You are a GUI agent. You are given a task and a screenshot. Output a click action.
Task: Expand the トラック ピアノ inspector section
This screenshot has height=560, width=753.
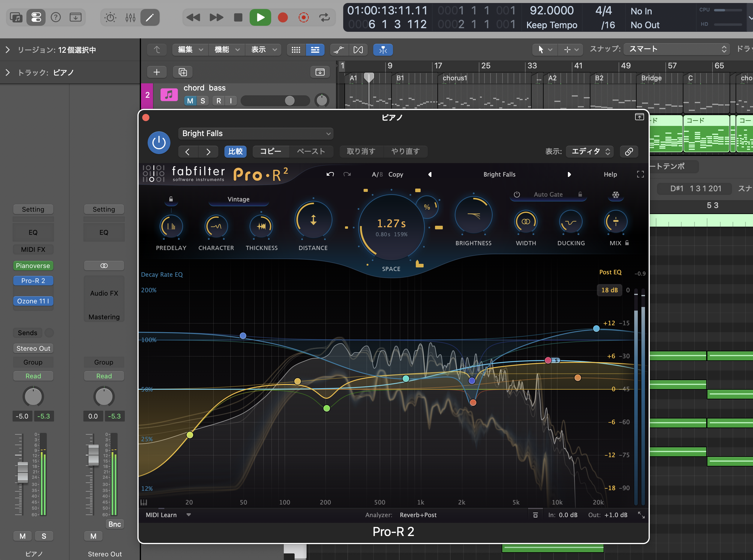click(7, 72)
